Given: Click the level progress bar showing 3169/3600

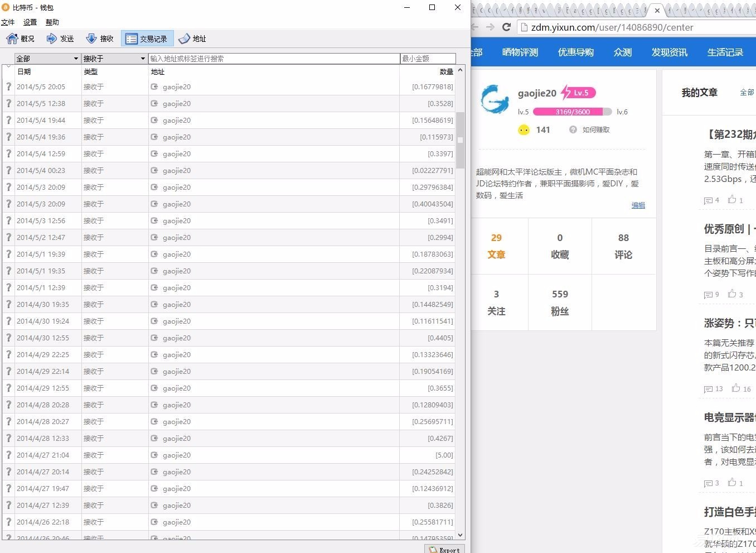Looking at the screenshot, I should pyautogui.click(x=572, y=112).
